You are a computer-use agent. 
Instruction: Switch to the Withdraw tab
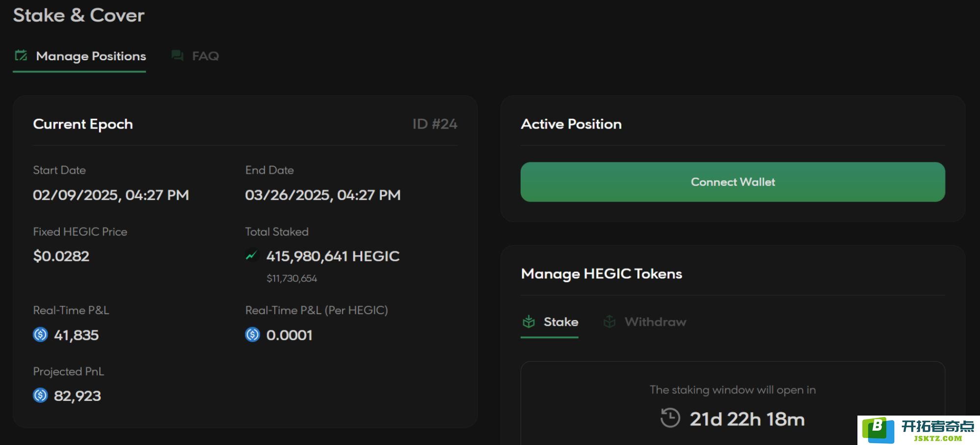[x=645, y=322]
